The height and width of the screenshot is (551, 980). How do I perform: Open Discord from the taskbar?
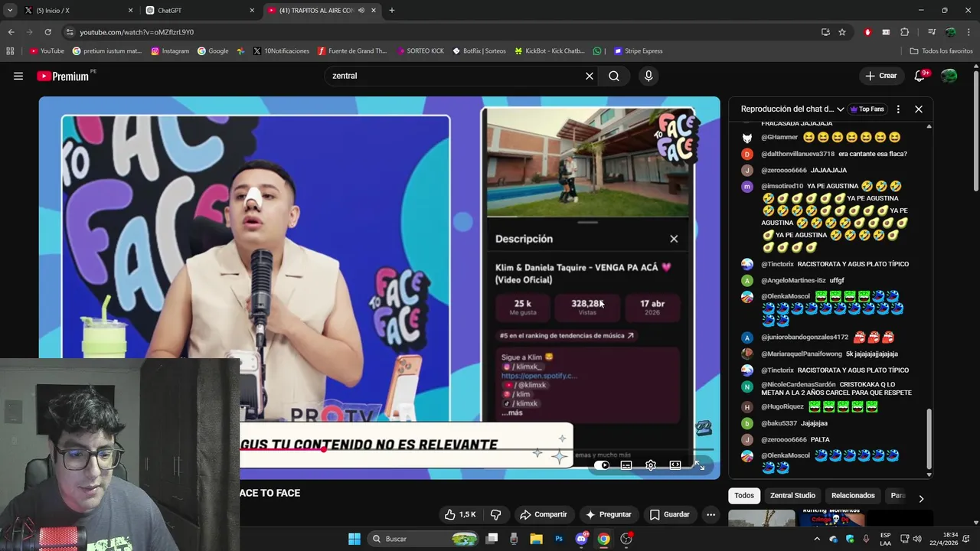coord(581,539)
